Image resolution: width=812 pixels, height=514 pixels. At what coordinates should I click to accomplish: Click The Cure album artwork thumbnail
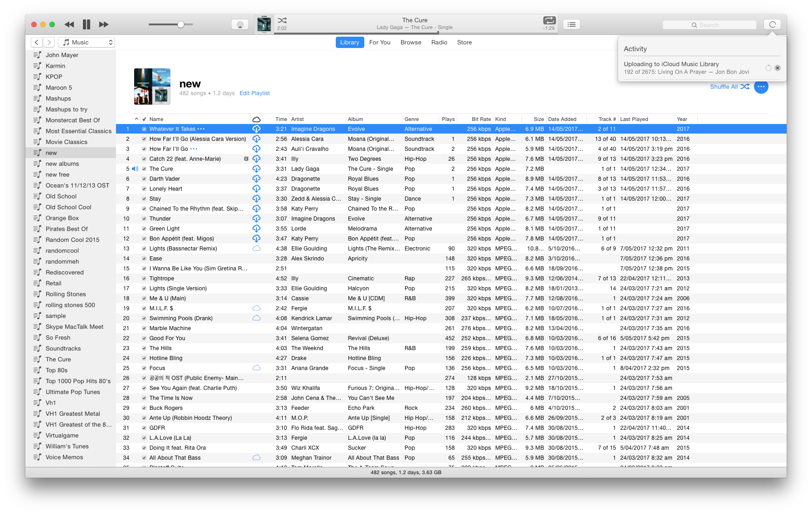264,24
